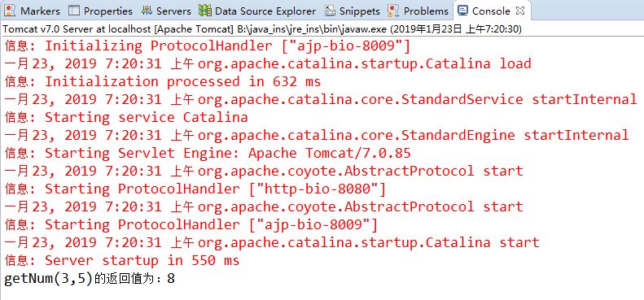
Task: Click the Console monitor icon
Action: coord(463,11)
